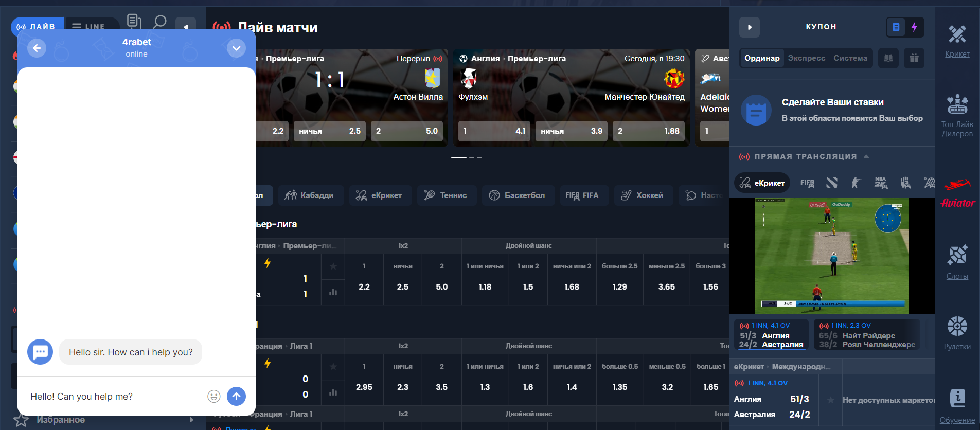Screen dimensions: 980x430
Task: Select NBA 2K icon in live stream sports
Action: 881,183
